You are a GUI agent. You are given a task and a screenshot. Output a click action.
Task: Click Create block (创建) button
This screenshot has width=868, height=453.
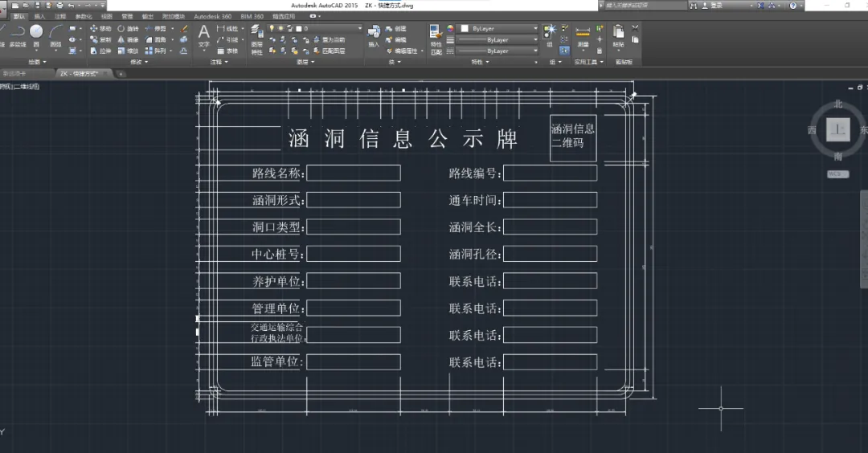(x=395, y=28)
